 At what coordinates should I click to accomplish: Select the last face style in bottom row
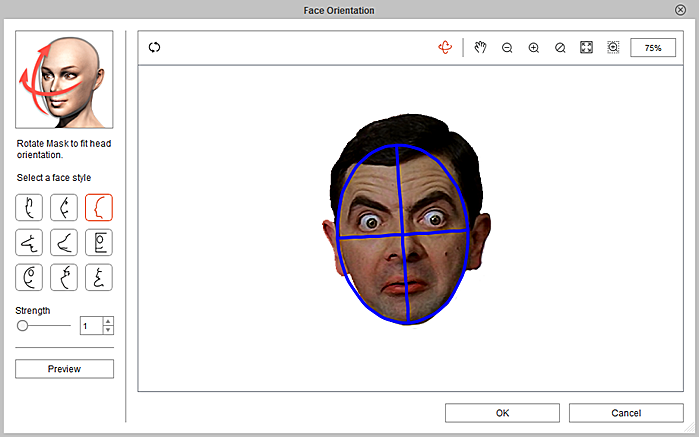[99, 277]
